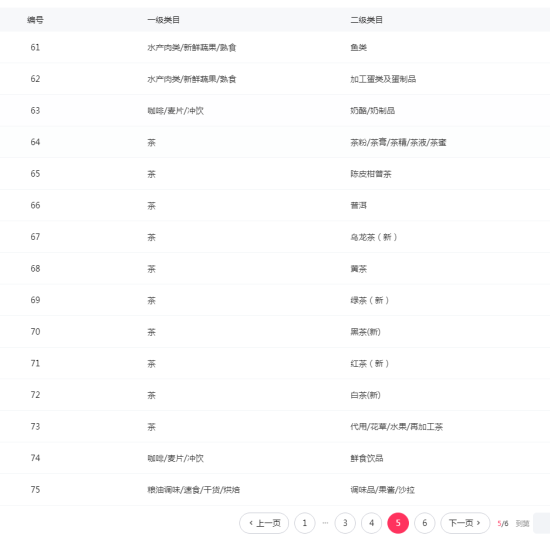Click the 一级类目 column header

click(x=163, y=20)
